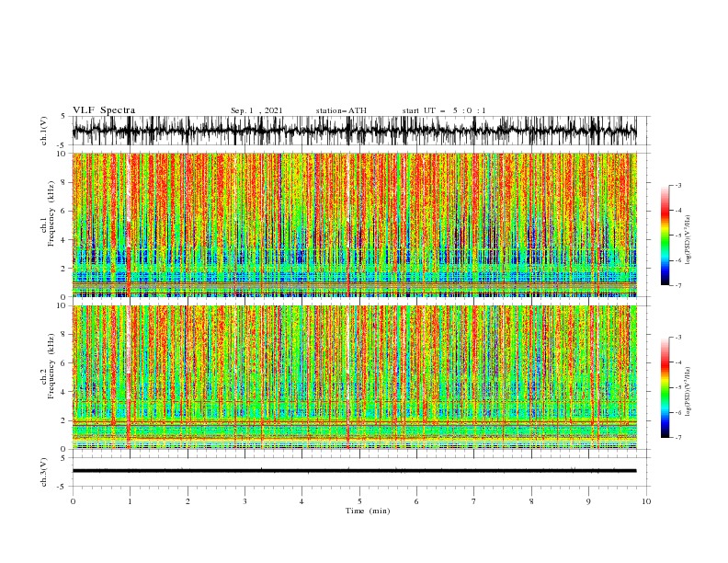Click the "ch.1(V)" vertical axis label

pos(44,131)
